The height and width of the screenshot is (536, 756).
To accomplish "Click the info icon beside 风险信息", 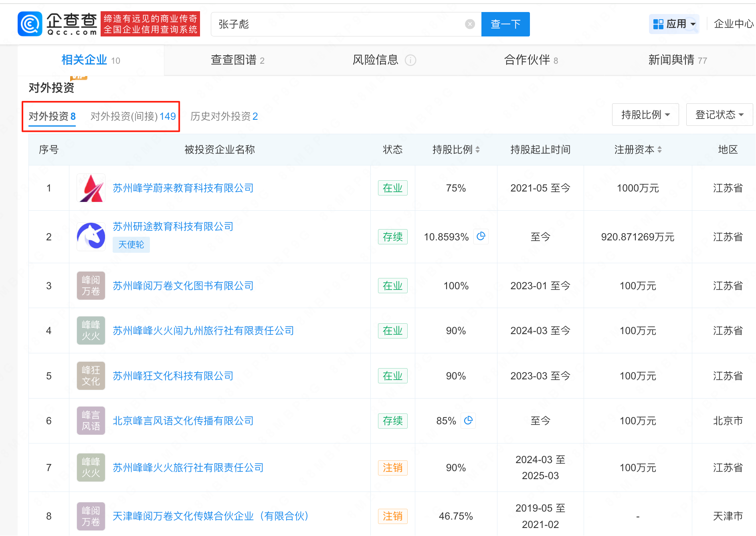I will coord(410,60).
